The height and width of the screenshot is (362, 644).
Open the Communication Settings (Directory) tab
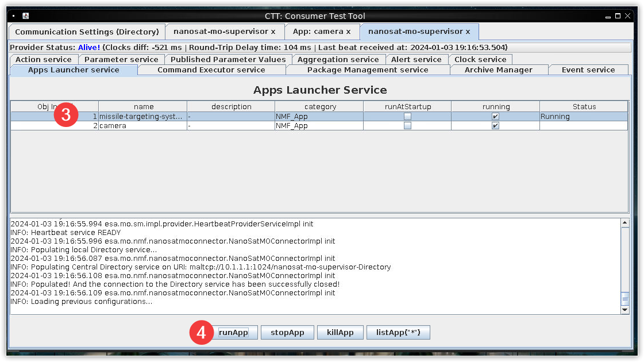pyautogui.click(x=87, y=32)
